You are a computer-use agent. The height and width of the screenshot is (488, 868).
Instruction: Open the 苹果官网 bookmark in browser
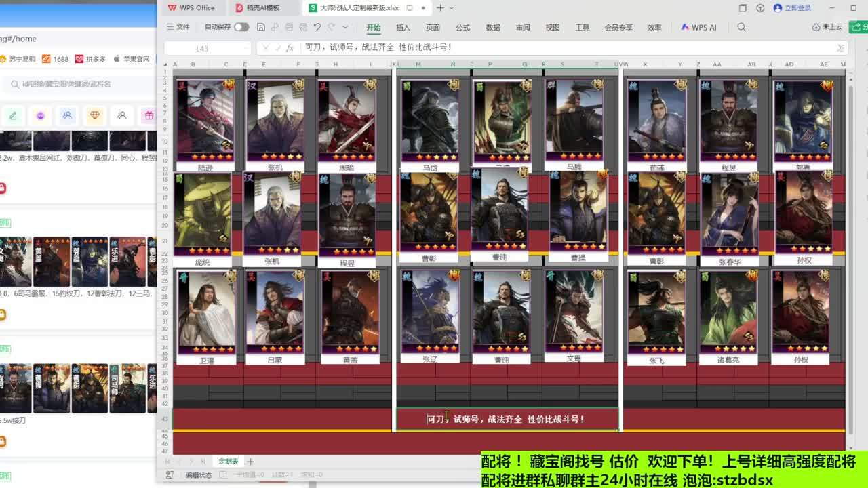click(131, 59)
